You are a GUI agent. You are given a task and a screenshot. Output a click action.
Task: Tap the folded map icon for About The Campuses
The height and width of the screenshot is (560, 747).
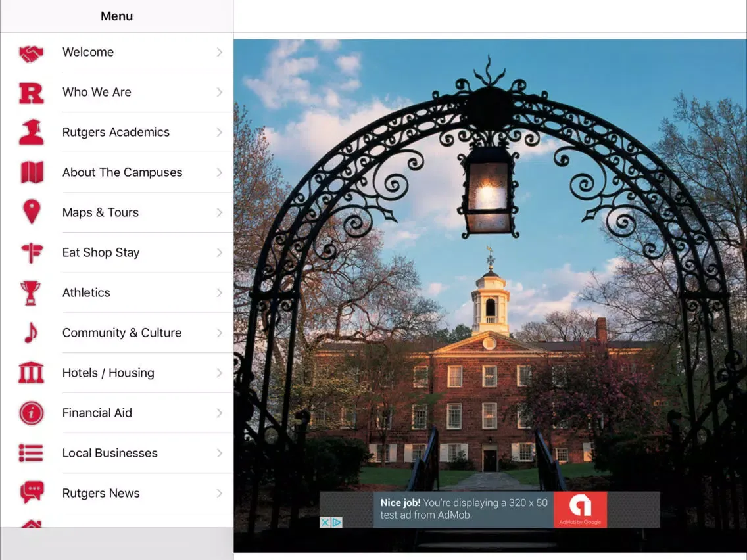pos(32,172)
